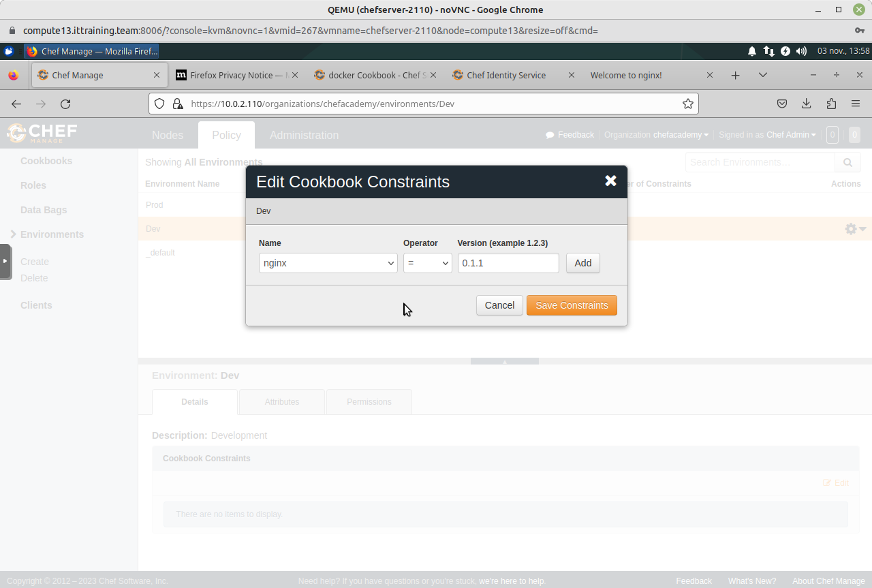The width and height of the screenshot is (872, 588).
Task: Switch to the Administration tab
Action: pos(304,135)
